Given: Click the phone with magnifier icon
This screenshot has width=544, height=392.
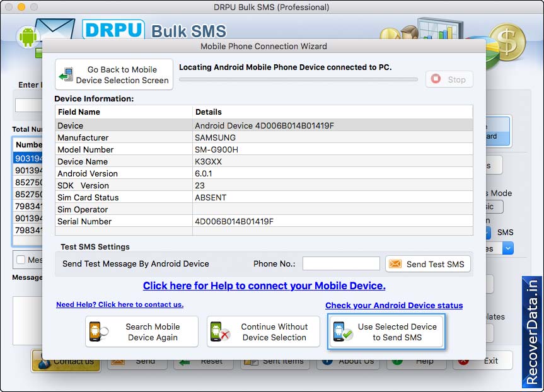Looking at the screenshot, I should point(98,332).
